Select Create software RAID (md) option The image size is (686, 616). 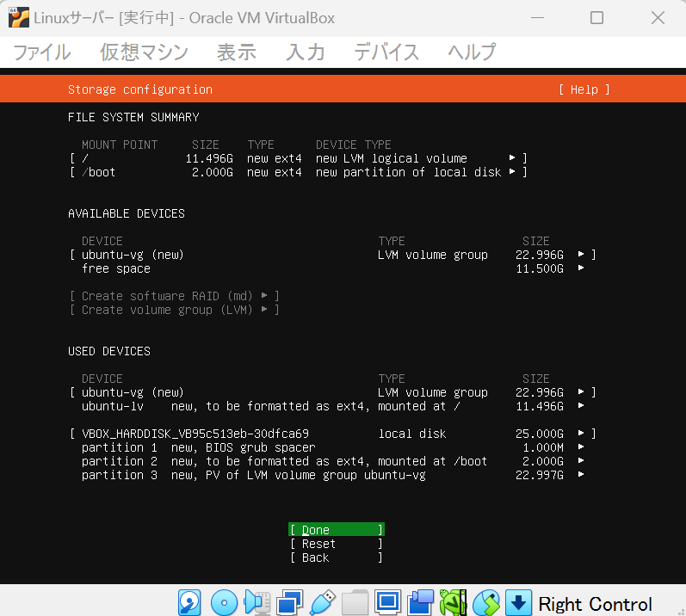(174, 296)
